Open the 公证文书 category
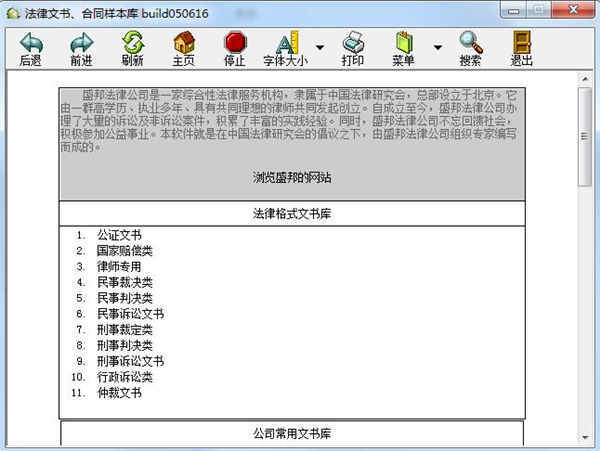Viewport: 600px width, 451px height. pyautogui.click(x=119, y=235)
